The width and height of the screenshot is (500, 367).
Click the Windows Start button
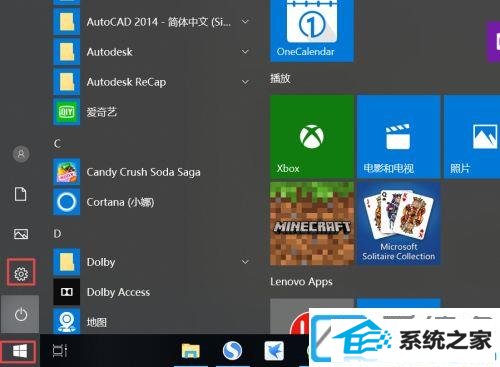point(20,351)
